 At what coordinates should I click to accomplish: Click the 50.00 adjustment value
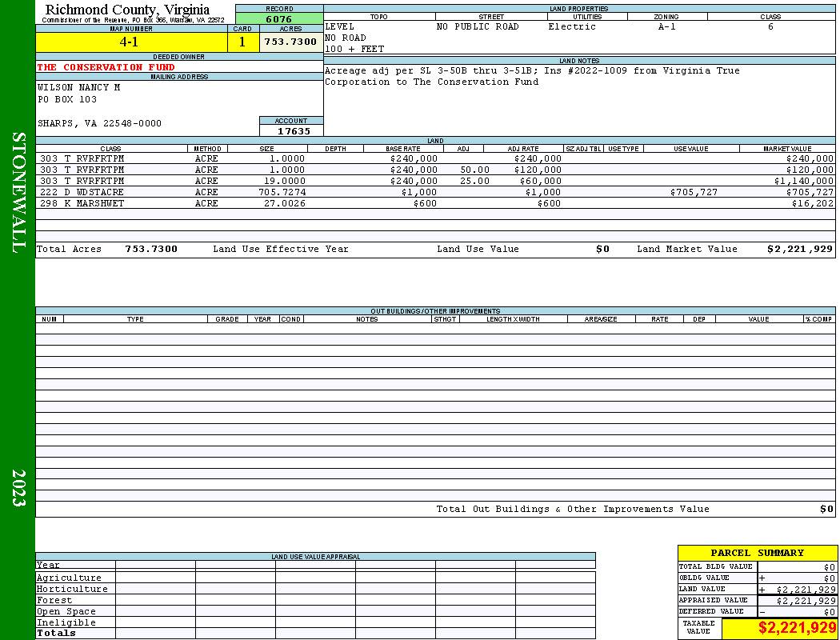(x=474, y=170)
